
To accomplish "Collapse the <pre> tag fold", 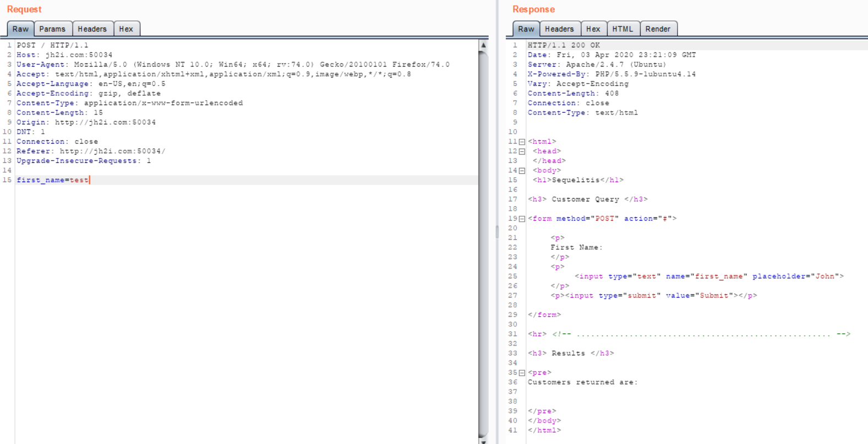I will 522,373.
